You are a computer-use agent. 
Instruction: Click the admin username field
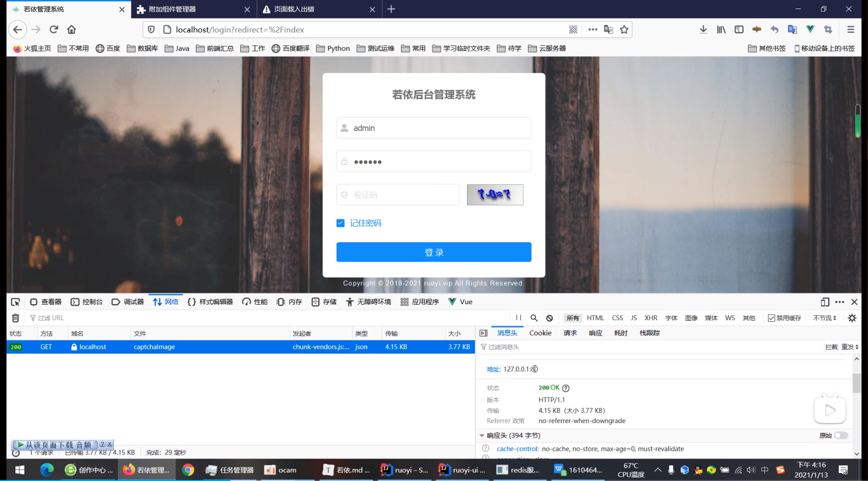pyautogui.click(x=434, y=128)
